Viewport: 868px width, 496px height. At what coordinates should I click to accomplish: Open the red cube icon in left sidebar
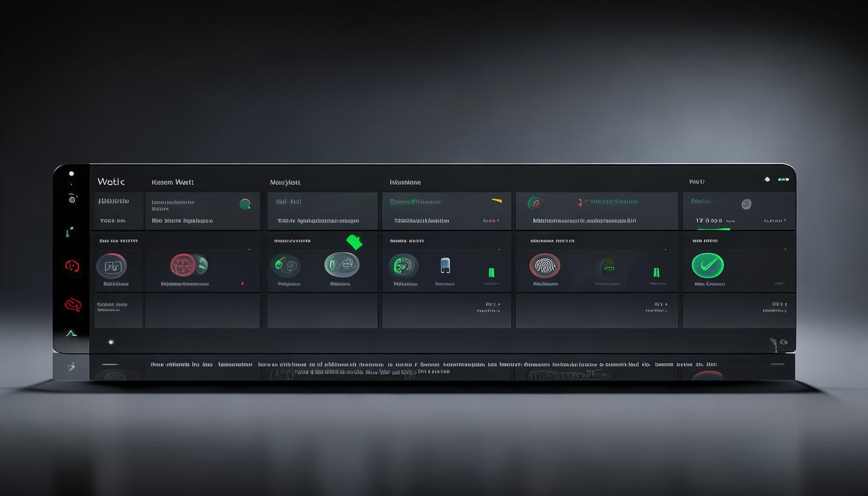[x=72, y=305]
